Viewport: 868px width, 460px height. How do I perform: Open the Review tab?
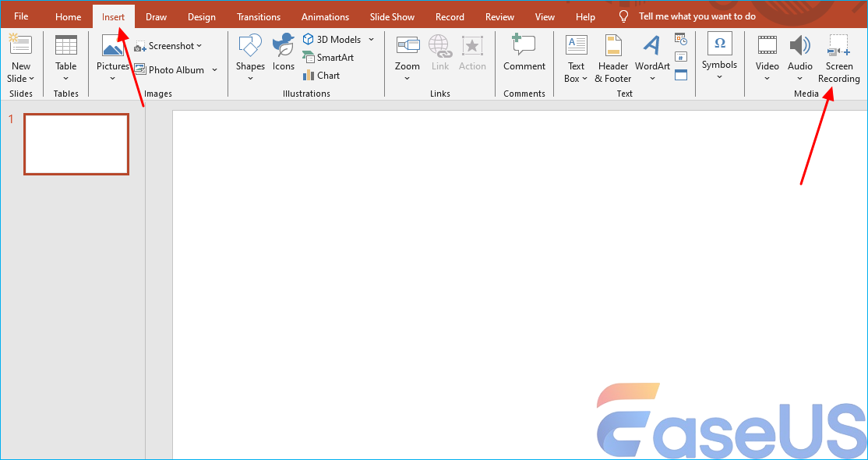[499, 16]
